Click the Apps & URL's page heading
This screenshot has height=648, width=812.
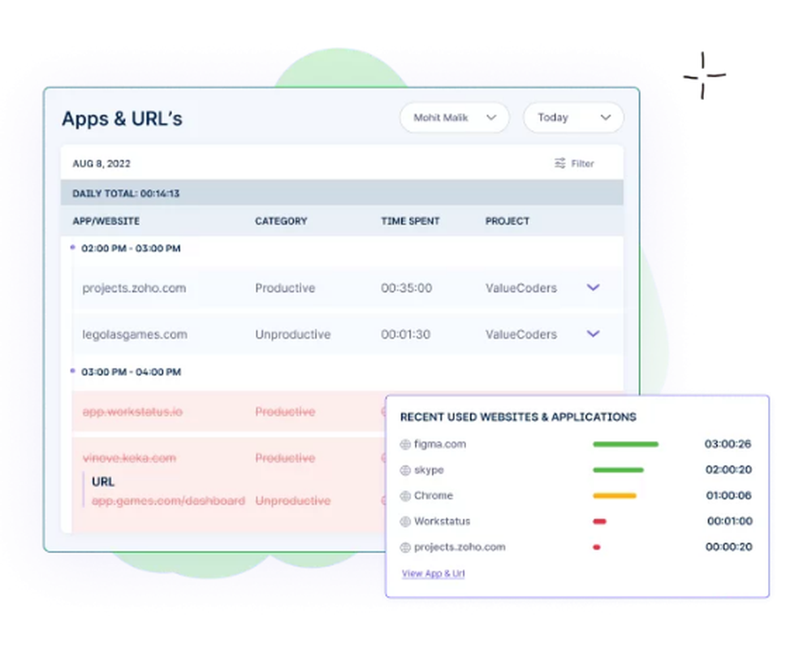click(x=123, y=119)
